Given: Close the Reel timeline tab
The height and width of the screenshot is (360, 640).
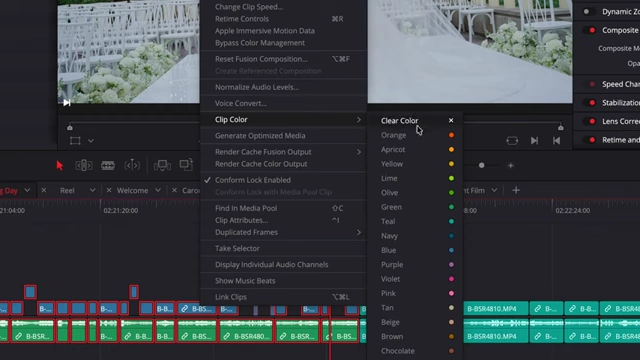Looking at the screenshot, I should [x=44, y=190].
